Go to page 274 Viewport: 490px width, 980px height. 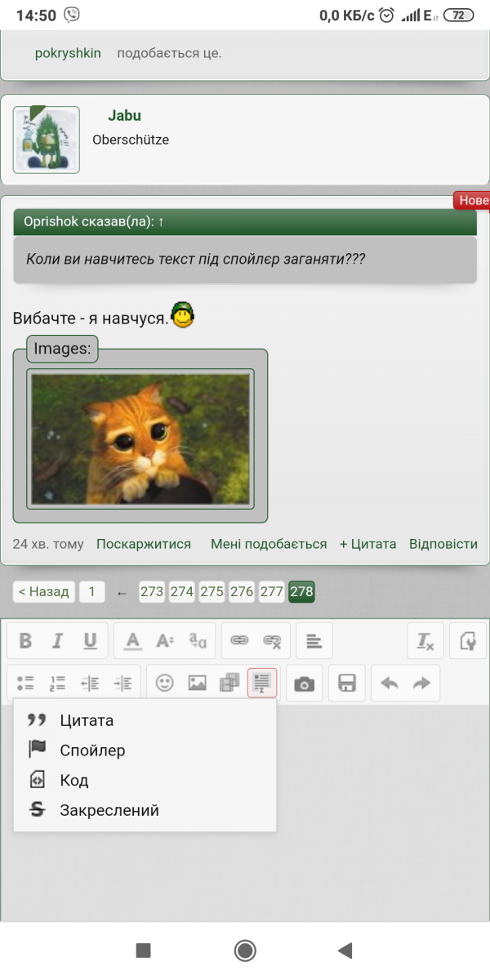pos(182,591)
